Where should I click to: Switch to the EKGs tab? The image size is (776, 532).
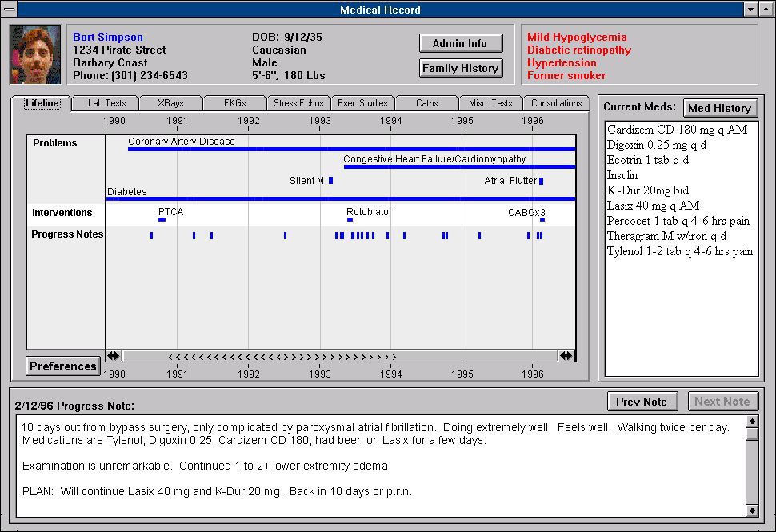(x=235, y=103)
